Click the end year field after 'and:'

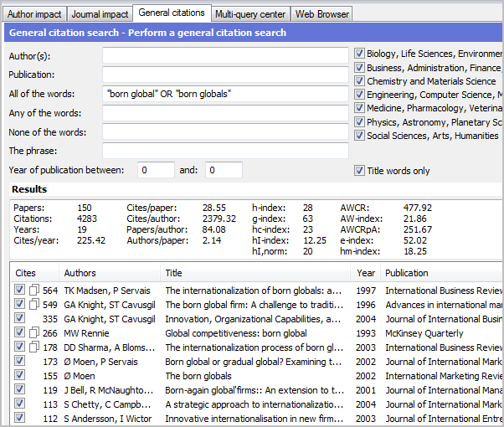click(224, 170)
